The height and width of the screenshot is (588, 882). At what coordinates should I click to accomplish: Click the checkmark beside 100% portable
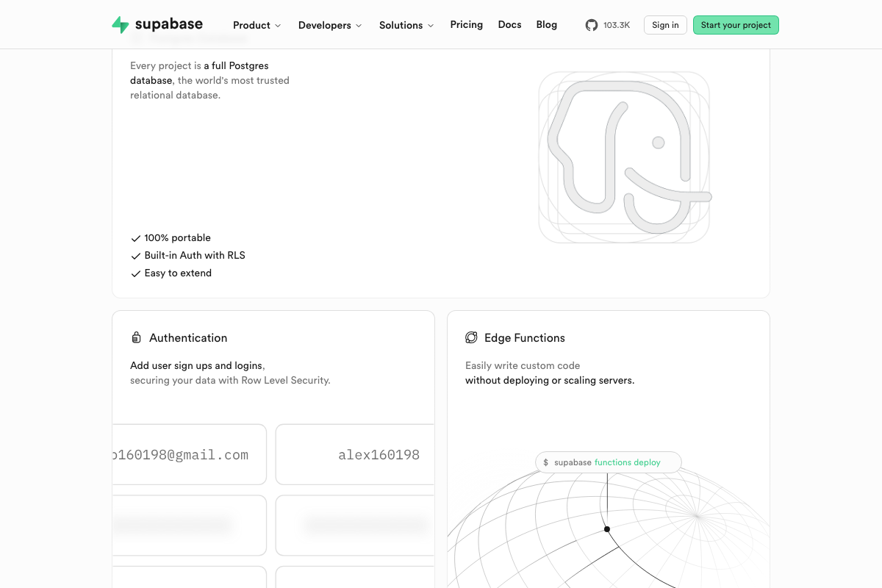pyautogui.click(x=135, y=238)
